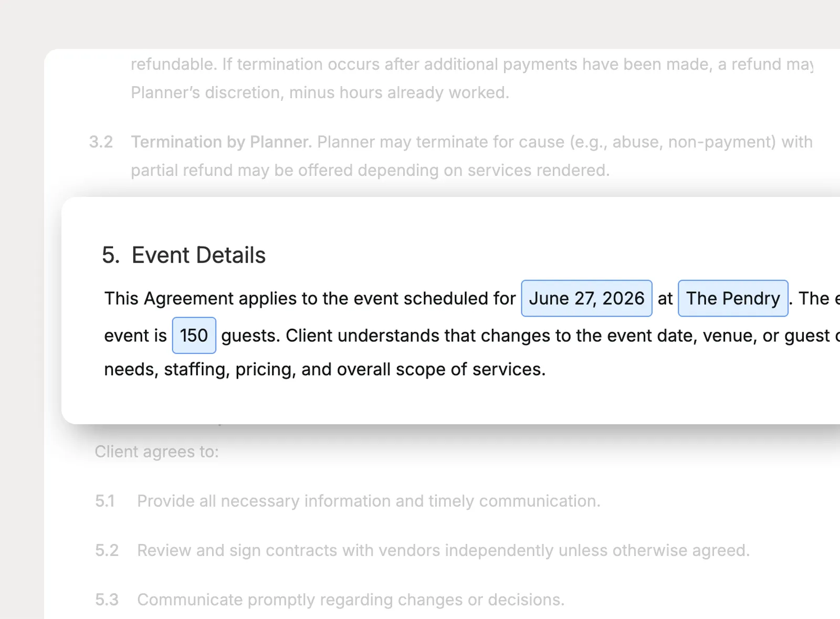The width and height of the screenshot is (840, 619).
Task: Click the 5.3 clause number
Action: coord(107,600)
